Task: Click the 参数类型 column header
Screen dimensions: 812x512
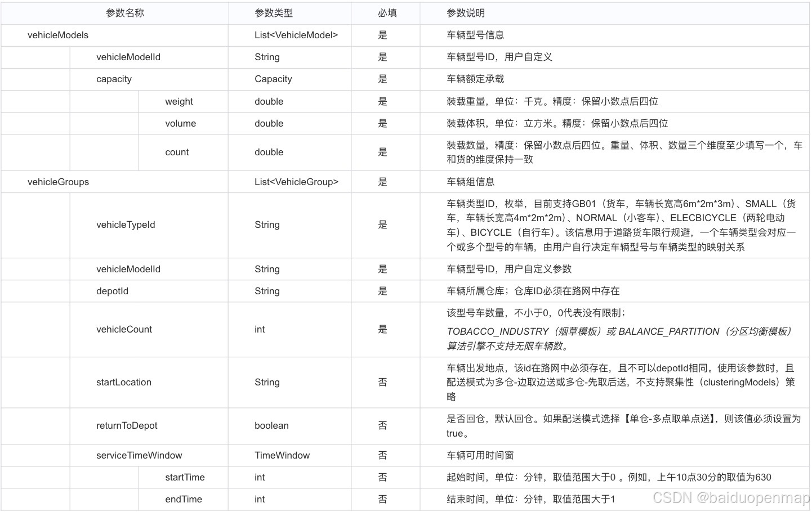Action: [x=274, y=13]
